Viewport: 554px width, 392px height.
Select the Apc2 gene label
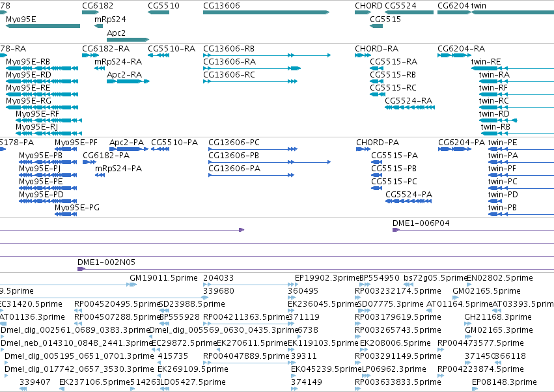tap(116, 33)
